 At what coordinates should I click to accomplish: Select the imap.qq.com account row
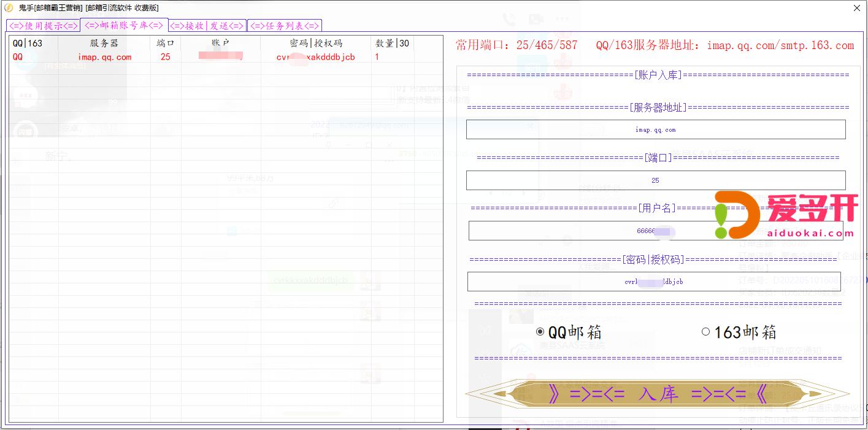104,57
